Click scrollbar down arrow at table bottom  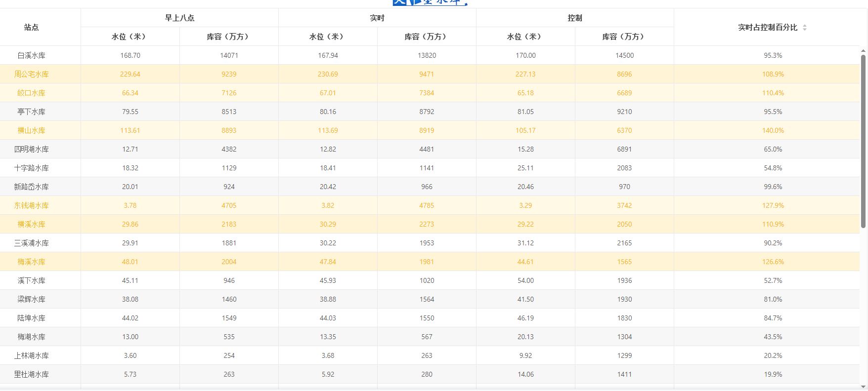point(864,387)
